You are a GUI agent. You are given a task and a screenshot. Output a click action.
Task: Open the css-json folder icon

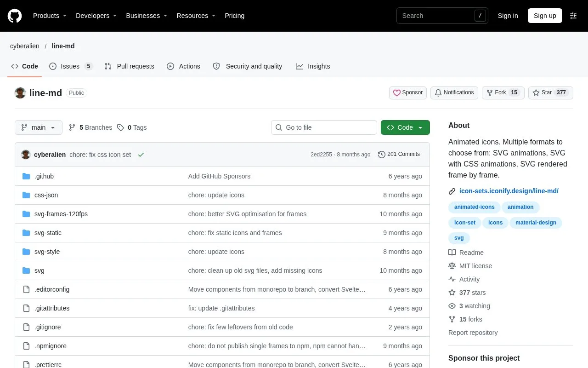tap(26, 195)
